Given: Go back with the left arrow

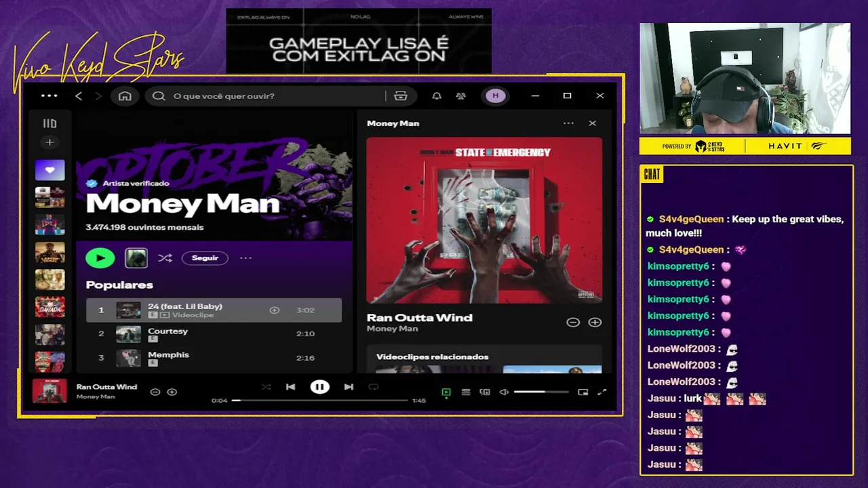Looking at the screenshot, I should [79, 96].
